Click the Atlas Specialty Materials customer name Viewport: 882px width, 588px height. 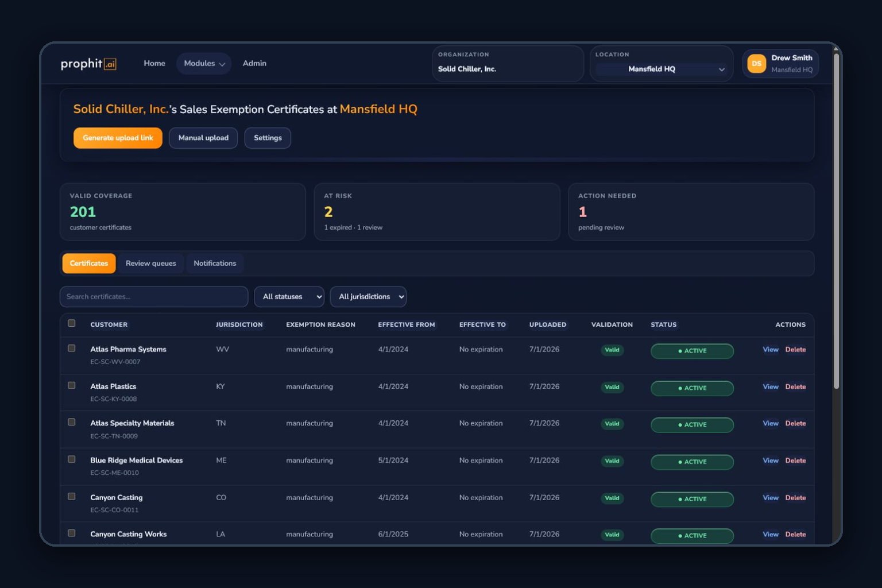[132, 423]
